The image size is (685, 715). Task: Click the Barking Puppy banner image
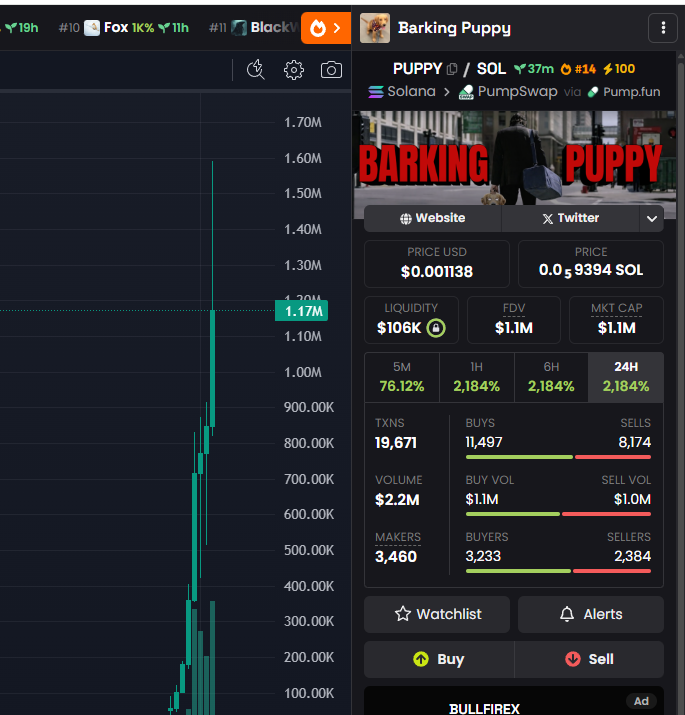tap(514, 159)
